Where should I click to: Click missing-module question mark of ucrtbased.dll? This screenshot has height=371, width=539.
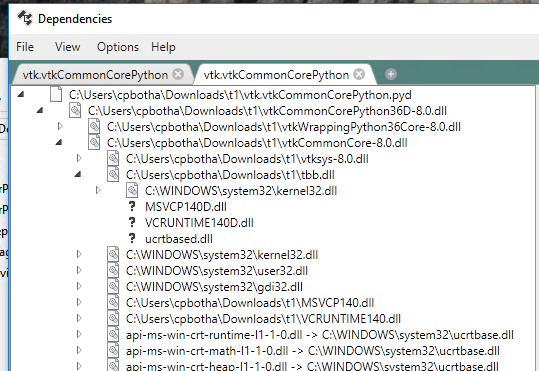tap(132, 238)
